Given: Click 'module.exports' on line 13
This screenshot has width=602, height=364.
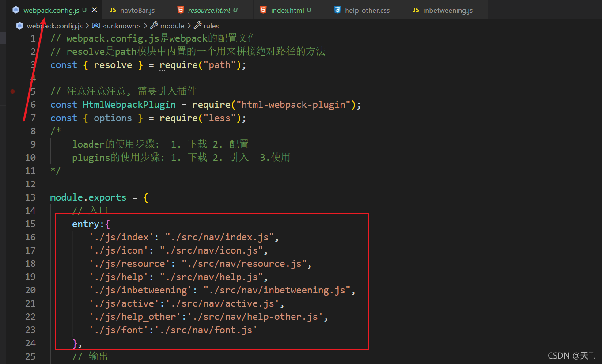Looking at the screenshot, I should 88,197.
